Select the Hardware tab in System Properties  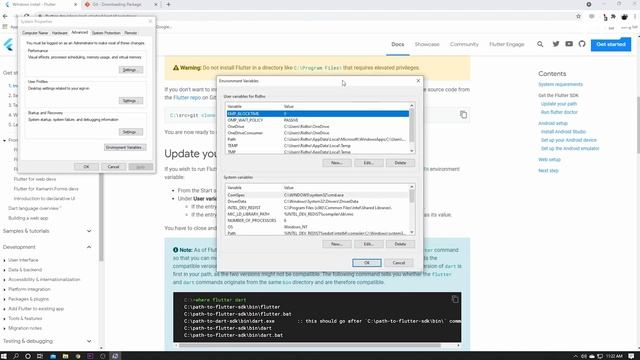tap(60, 33)
